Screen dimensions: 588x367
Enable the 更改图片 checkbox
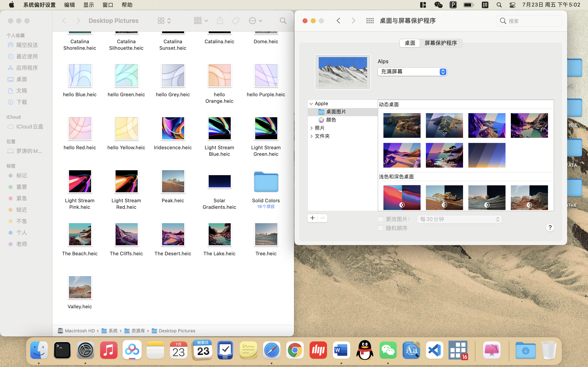(x=381, y=219)
